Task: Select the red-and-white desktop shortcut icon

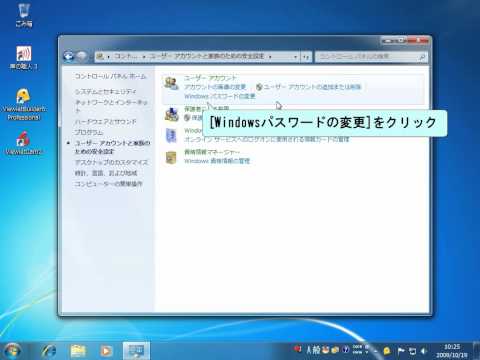Action: (23, 139)
